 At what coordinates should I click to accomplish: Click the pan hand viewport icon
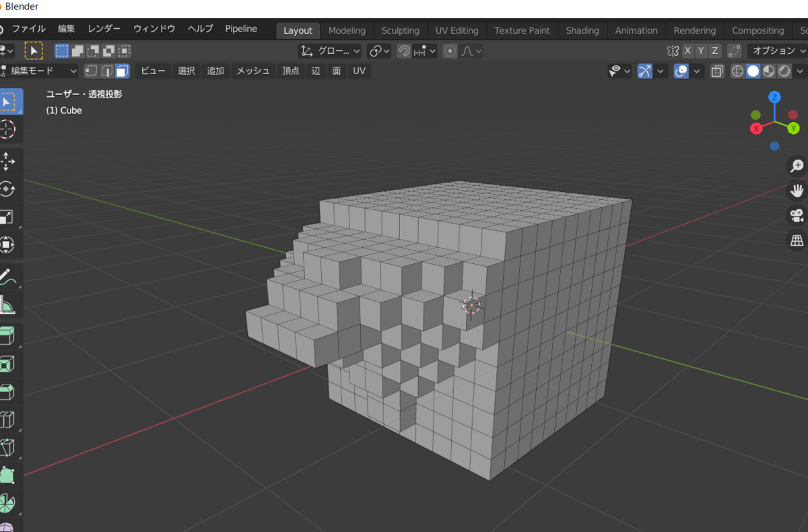point(797,191)
